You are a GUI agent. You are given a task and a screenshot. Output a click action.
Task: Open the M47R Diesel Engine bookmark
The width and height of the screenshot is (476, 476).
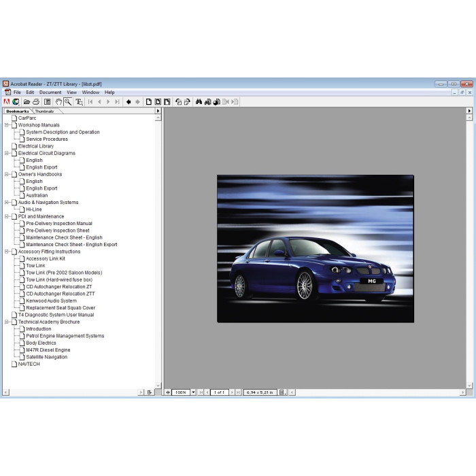48,350
